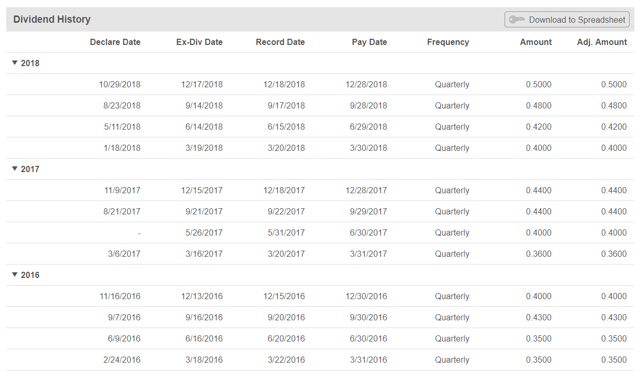Select record date 12/18/2017 cell
The width and height of the screenshot is (640, 372).
284,190
